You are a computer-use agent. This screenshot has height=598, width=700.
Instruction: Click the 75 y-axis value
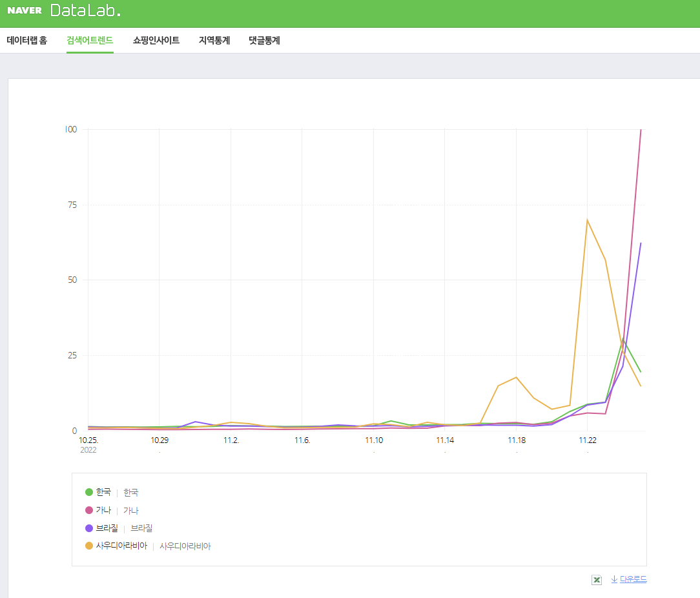click(x=72, y=205)
